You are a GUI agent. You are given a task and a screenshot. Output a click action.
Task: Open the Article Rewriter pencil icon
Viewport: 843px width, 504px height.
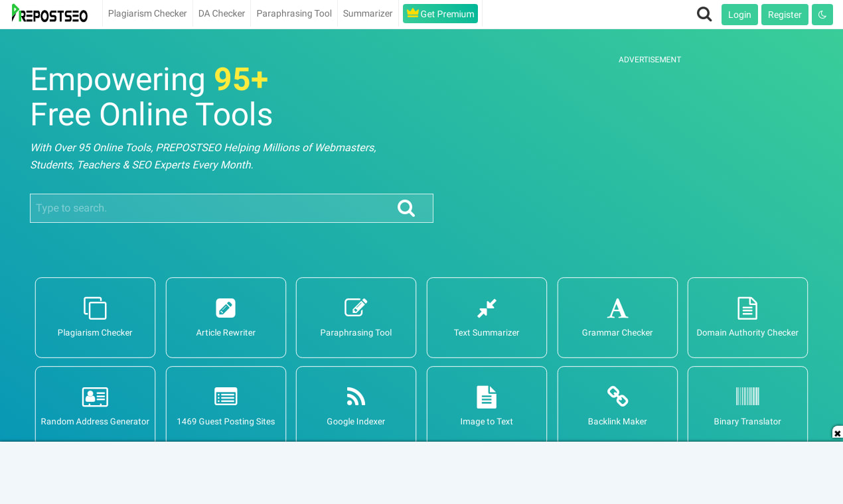coord(226,308)
